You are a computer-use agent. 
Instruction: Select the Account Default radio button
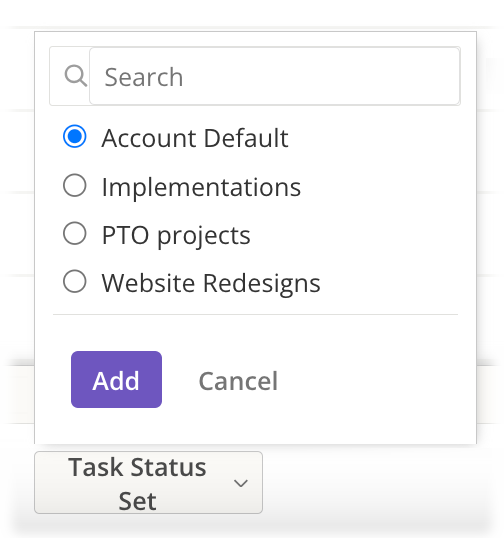[75, 136]
